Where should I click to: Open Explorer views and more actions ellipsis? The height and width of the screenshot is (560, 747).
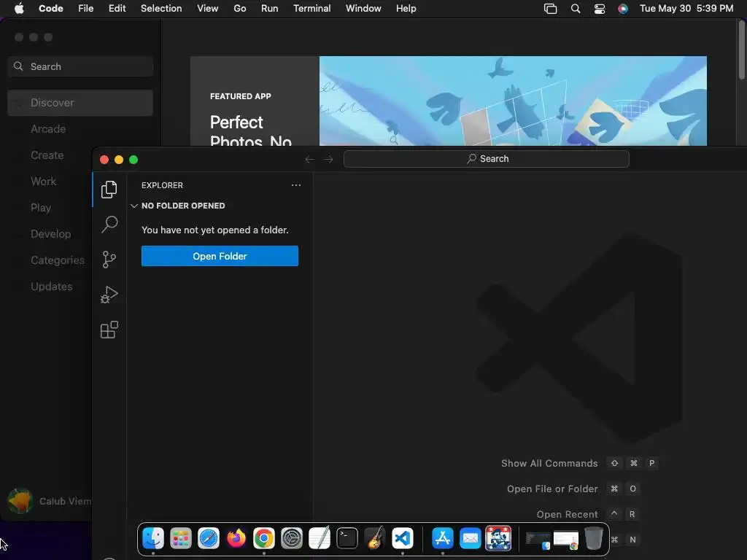(x=296, y=185)
